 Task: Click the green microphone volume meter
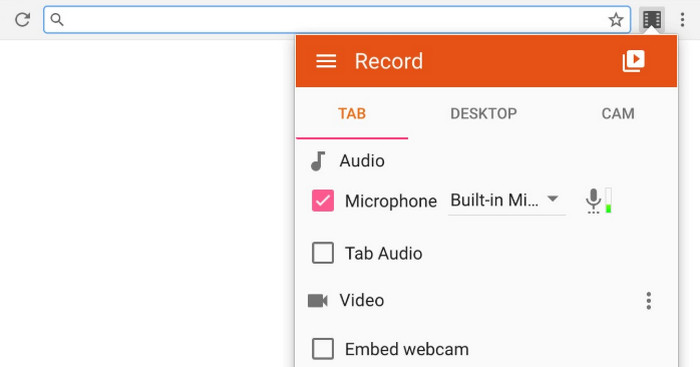coord(608,200)
